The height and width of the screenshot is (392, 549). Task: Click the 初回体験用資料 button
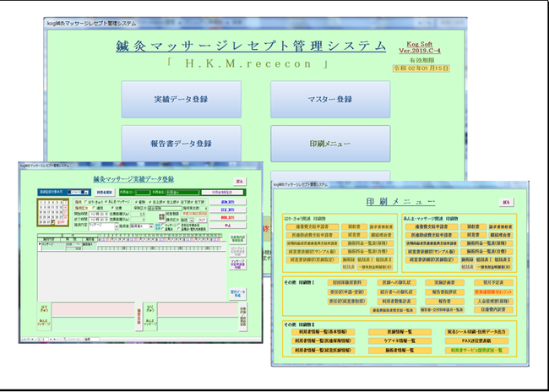(347, 282)
